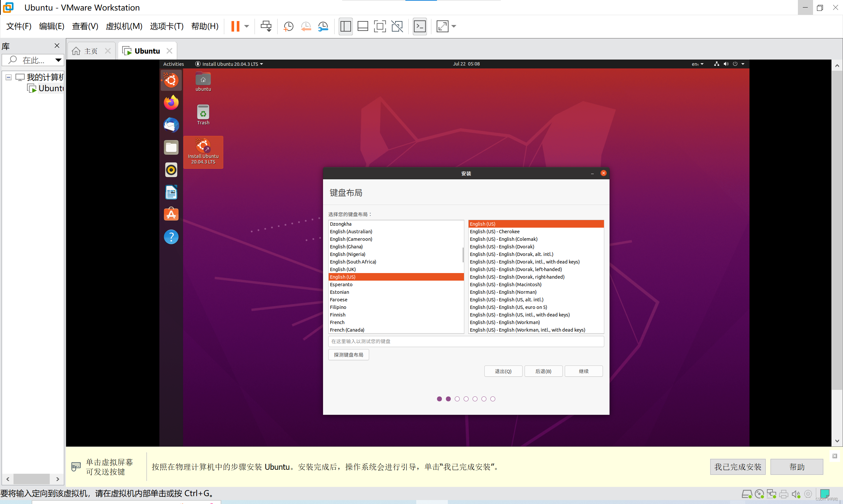Open the snapshot manager
The image size is (843, 504).
(323, 26)
